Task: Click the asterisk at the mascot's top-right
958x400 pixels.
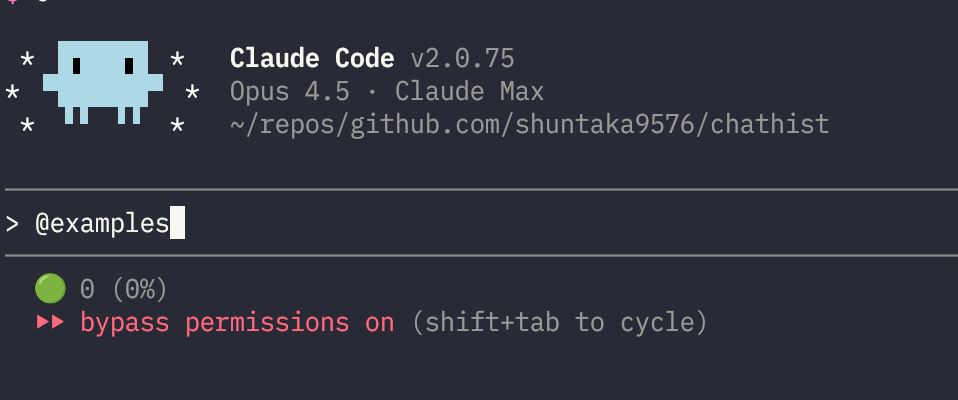Action: point(177,61)
